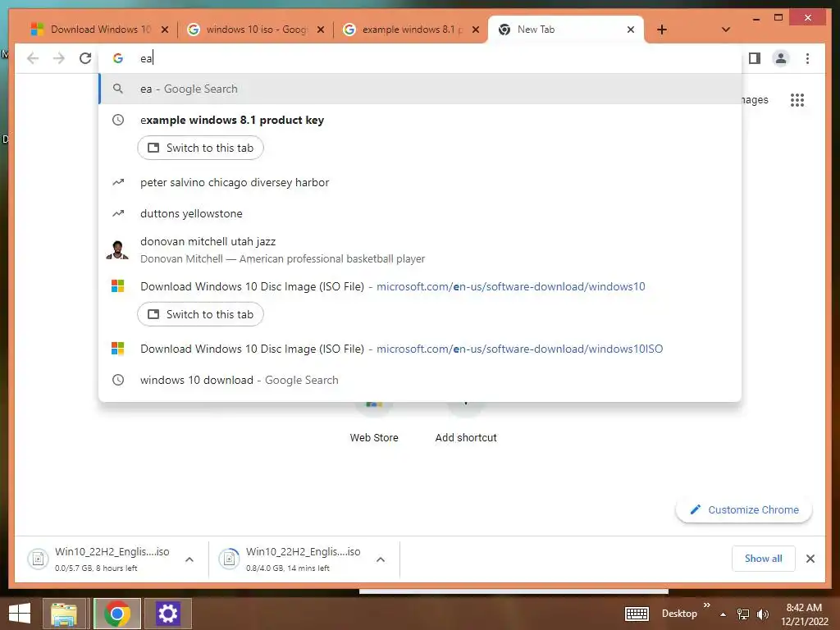Go forward to next page

59,58
